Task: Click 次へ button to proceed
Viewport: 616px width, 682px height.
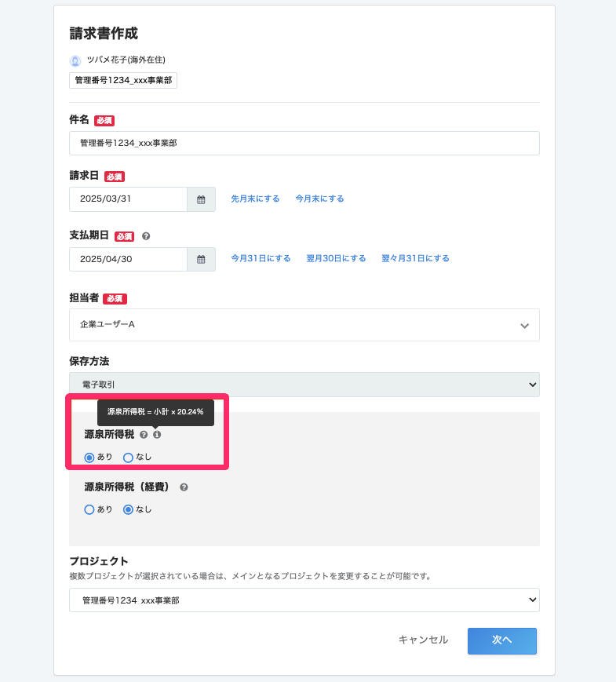Action: tap(502, 640)
